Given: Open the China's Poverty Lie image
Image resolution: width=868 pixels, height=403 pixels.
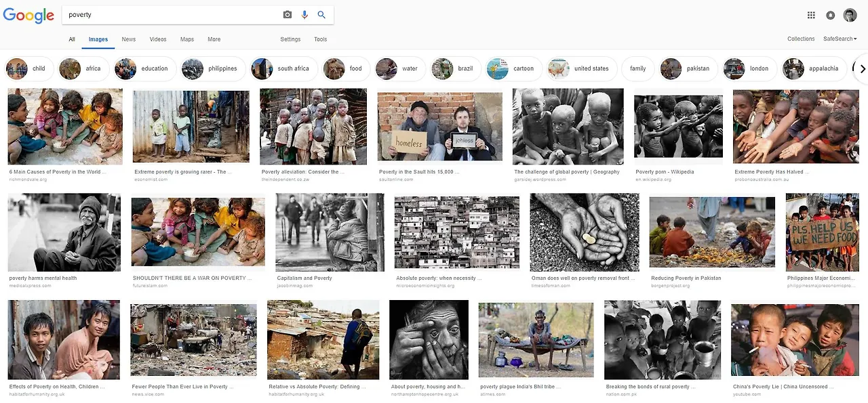Looking at the screenshot, I should click(x=795, y=339).
